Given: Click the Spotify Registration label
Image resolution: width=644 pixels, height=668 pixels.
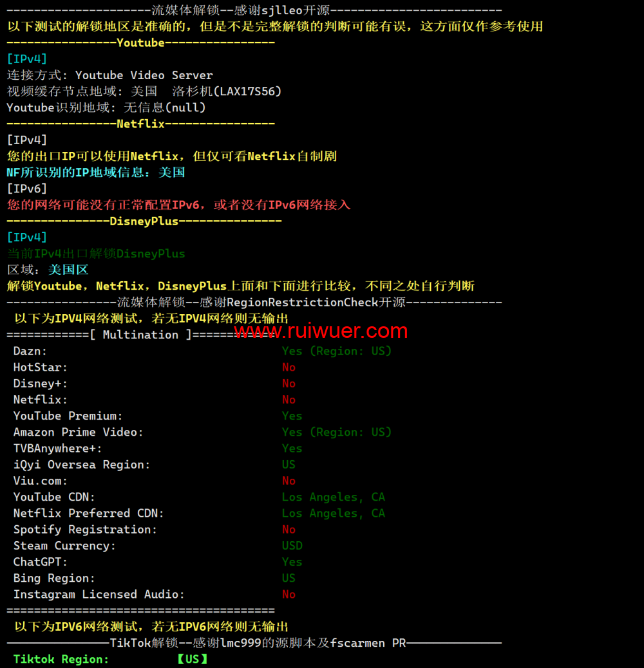Looking at the screenshot, I should click(85, 530).
